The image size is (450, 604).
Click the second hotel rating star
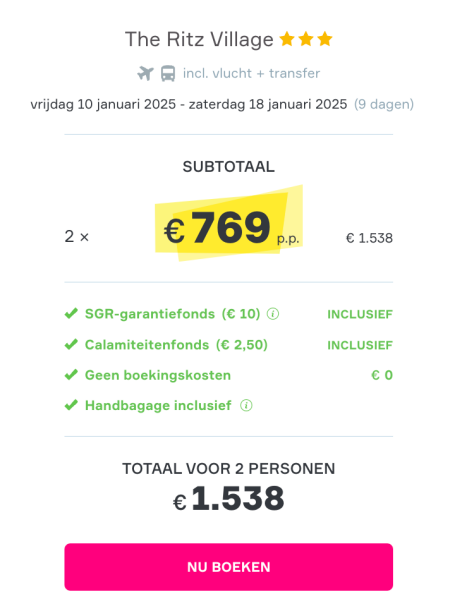tap(306, 39)
